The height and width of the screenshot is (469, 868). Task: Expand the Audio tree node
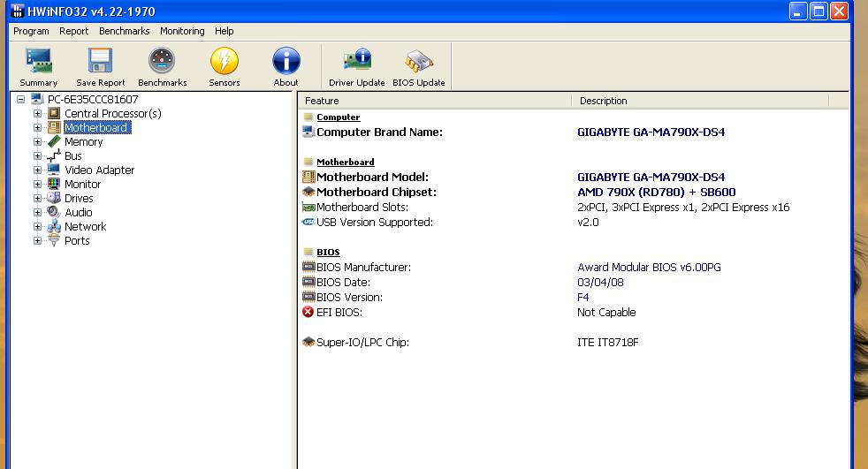(38, 212)
